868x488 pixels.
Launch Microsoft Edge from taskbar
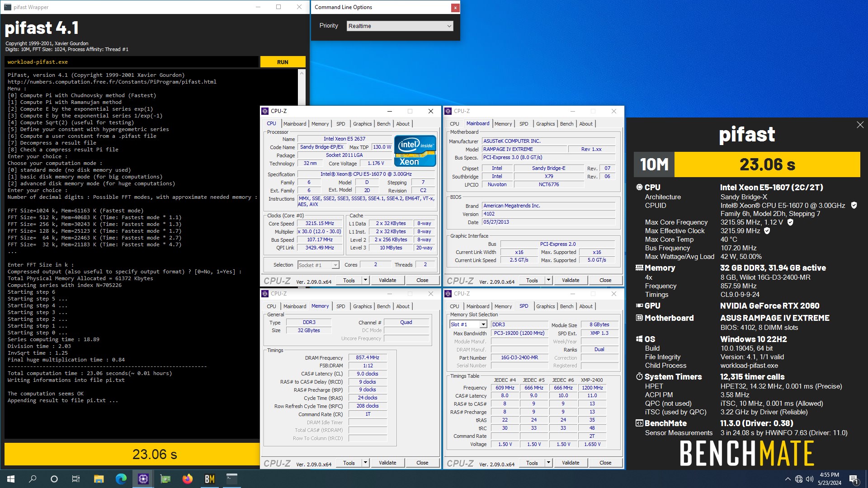121,479
